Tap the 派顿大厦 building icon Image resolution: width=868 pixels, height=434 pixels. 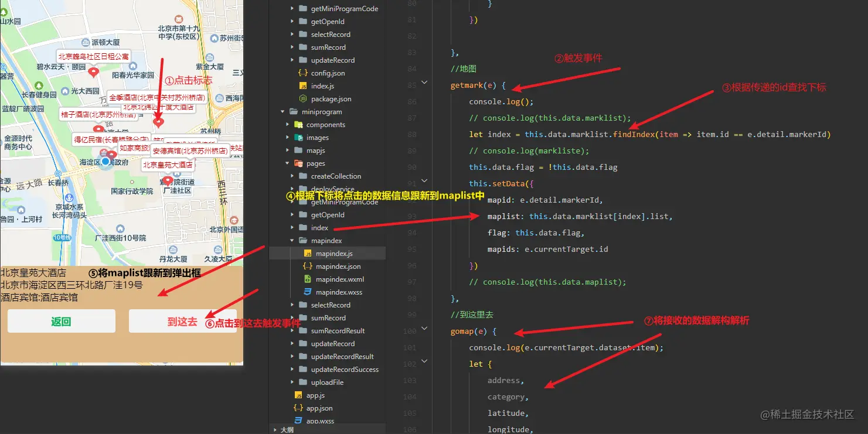coord(85,42)
